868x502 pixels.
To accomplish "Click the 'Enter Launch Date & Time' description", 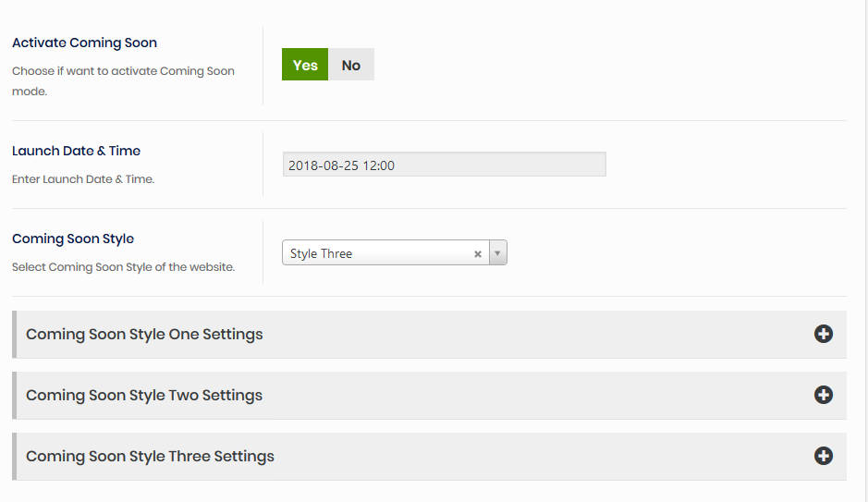I will coord(83,179).
